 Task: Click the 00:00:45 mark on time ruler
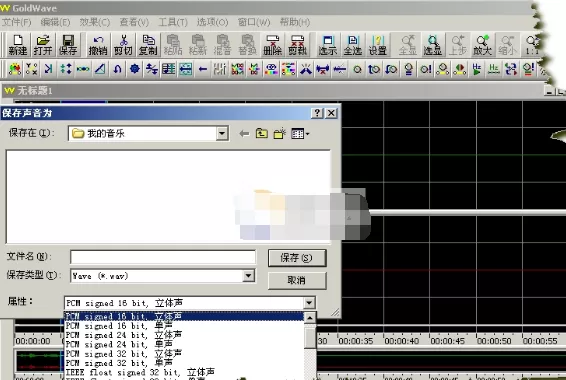[x=448, y=341]
